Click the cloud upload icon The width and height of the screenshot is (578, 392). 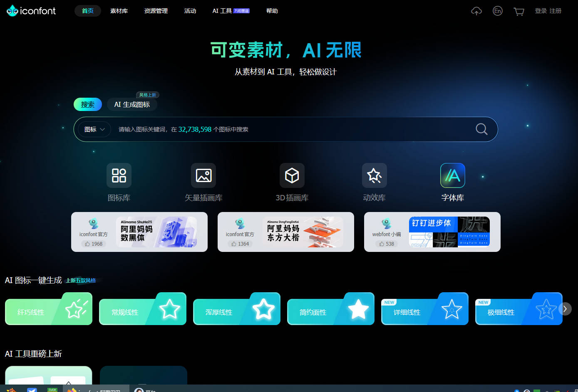click(x=476, y=11)
